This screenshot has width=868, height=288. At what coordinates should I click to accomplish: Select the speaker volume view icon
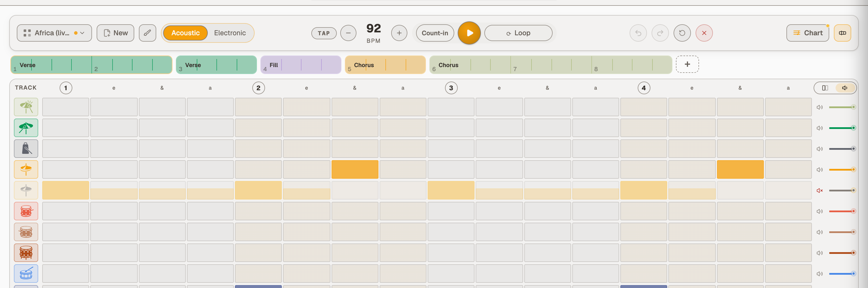845,88
